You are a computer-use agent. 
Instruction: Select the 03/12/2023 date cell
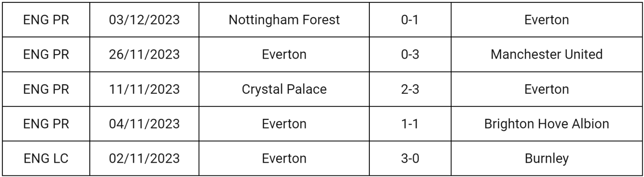pos(144,20)
